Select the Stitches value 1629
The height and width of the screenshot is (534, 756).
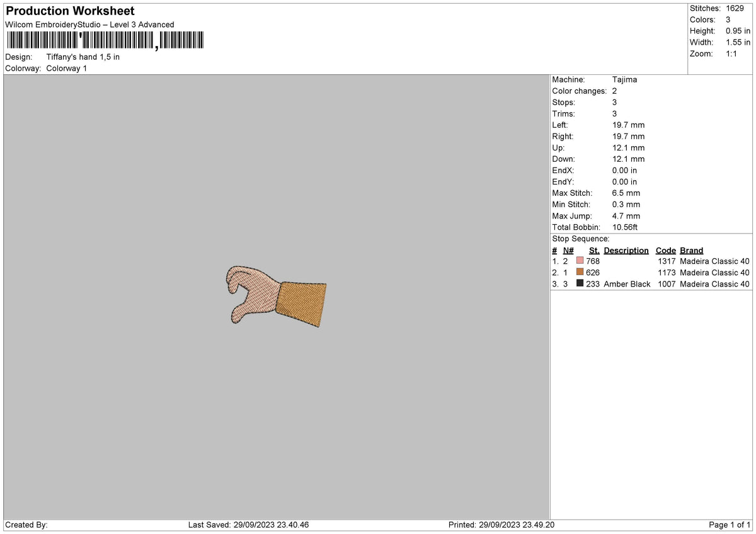[735, 8]
